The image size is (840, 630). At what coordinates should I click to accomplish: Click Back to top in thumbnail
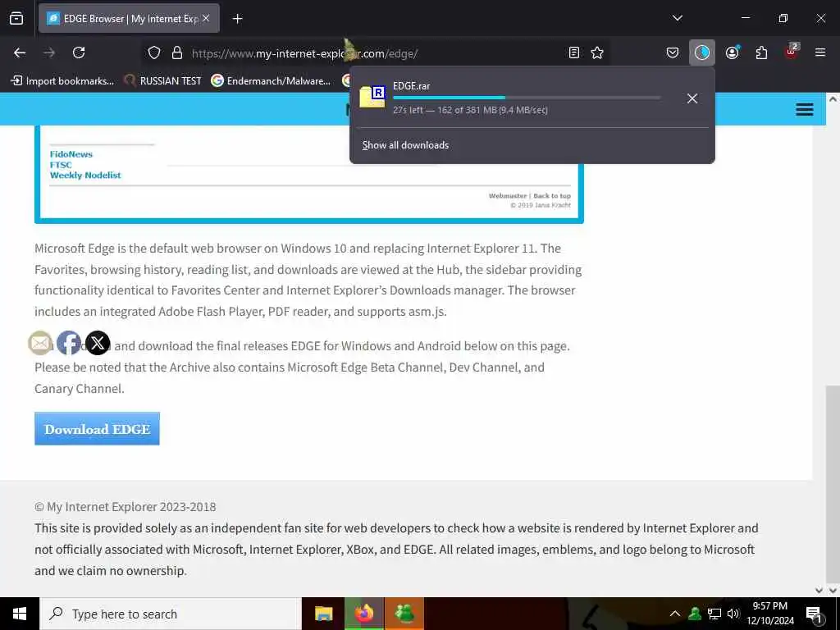[x=552, y=196]
